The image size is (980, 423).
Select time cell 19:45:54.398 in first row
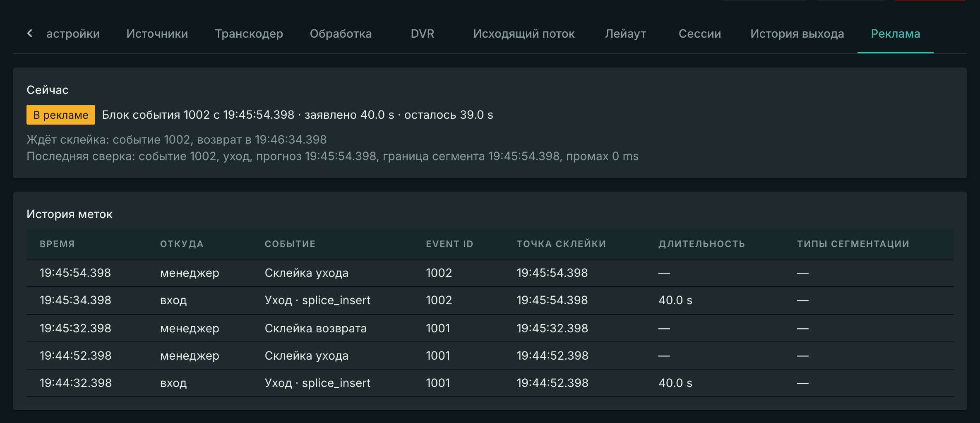coord(75,273)
